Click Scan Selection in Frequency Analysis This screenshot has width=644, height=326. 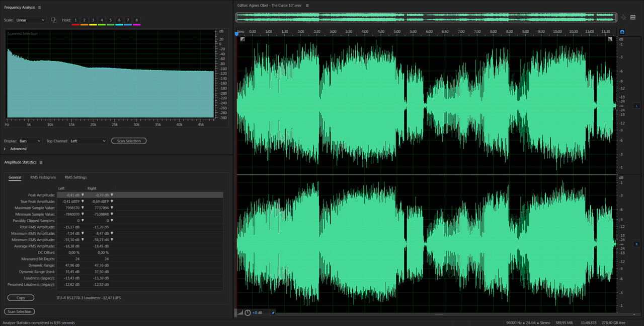pyautogui.click(x=129, y=141)
